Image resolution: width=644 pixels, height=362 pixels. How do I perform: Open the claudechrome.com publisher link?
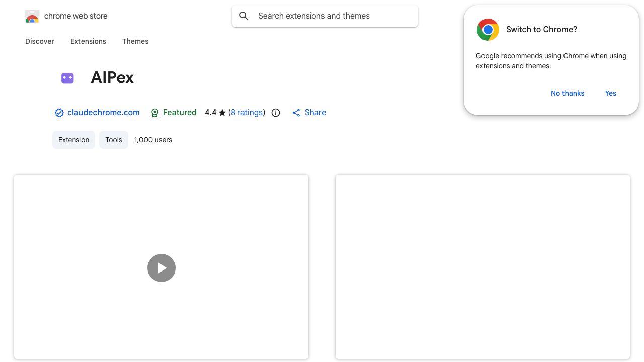click(x=104, y=113)
